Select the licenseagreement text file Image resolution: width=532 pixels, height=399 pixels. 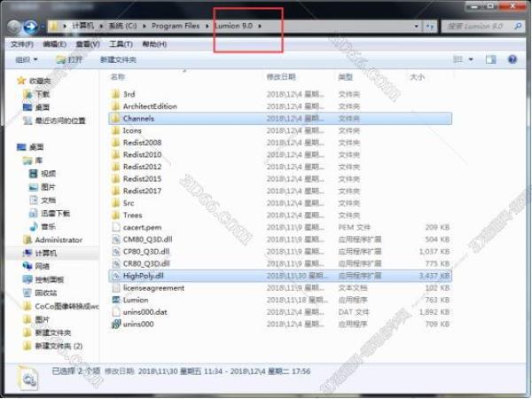pos(153,288)
